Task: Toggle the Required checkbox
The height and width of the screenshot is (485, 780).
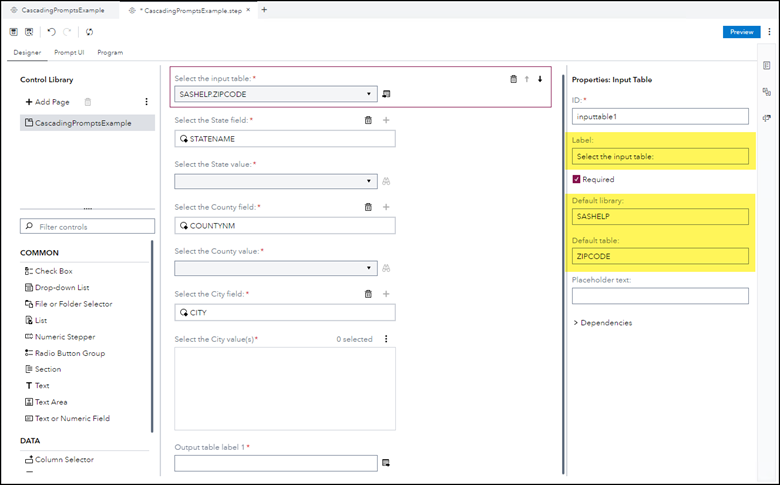Action: [577, 179]
